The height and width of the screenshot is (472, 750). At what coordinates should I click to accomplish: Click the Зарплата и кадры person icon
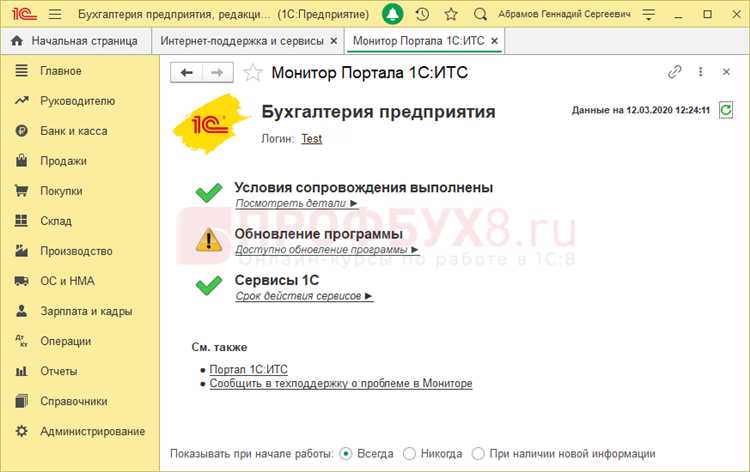coord(21,311)
